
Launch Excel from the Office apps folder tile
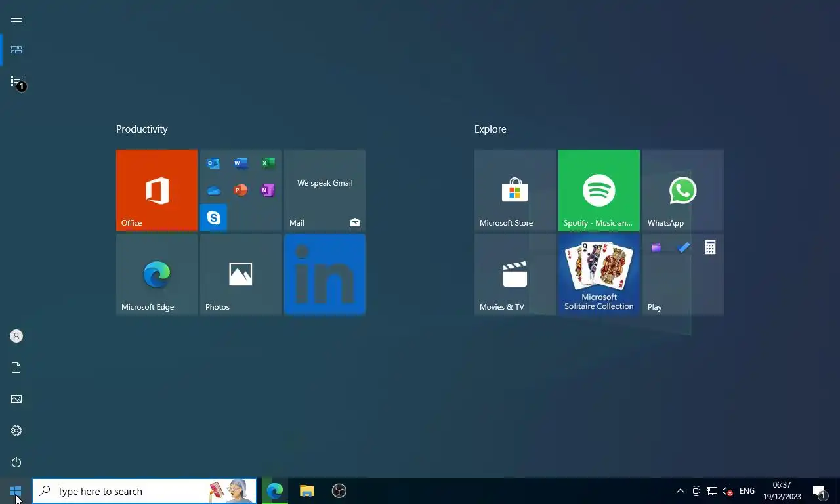tap(268, 163)
